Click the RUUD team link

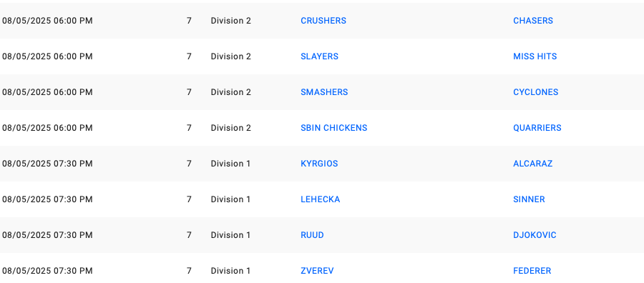tap(312, 234)
